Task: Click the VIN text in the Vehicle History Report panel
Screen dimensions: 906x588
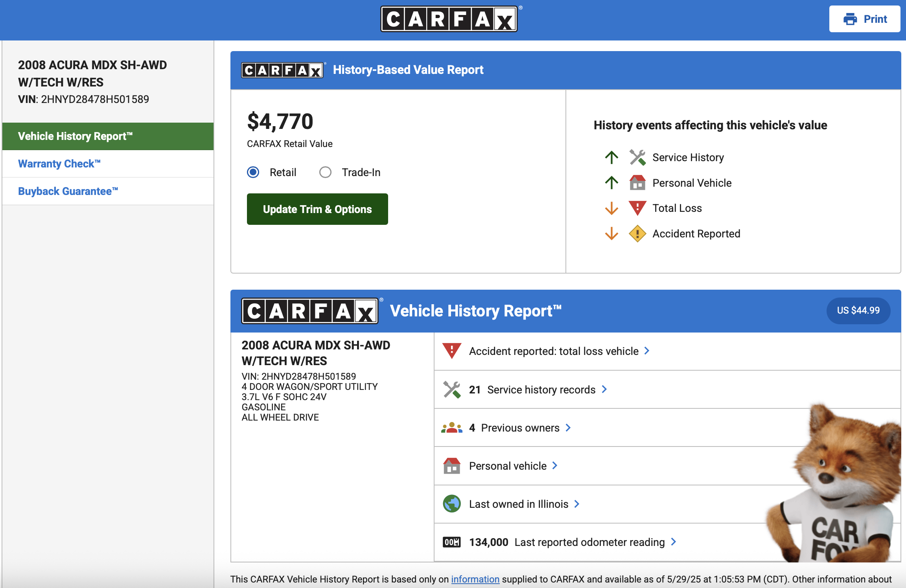Action: [298, 377]
